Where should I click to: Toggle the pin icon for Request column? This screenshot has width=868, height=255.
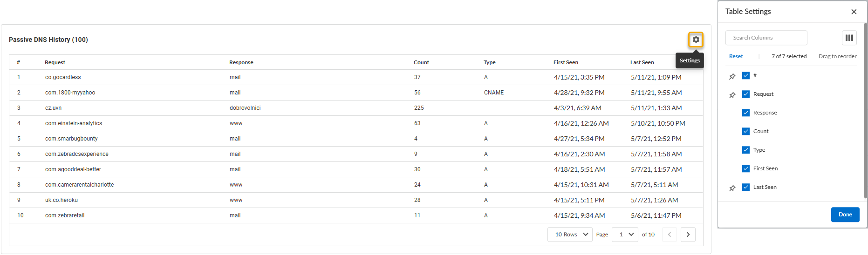[x=732, y=95]
